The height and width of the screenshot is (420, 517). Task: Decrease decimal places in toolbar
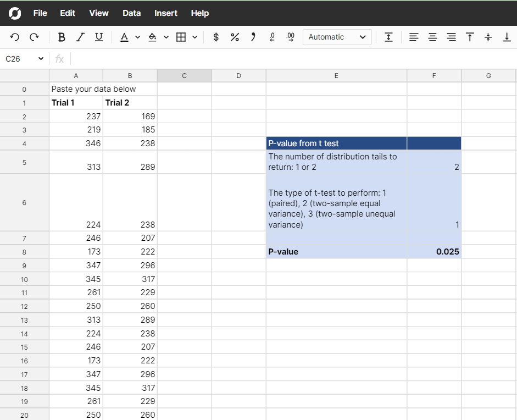click(272, 37)
